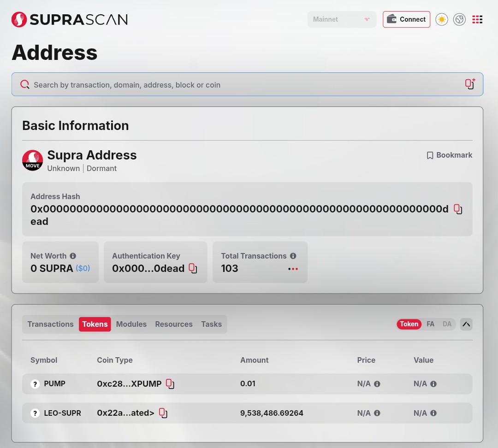Viewport: 498px width, 448px height.
Task: Connect a wallet with the Connect button
Action: click(x=406, y=19)
